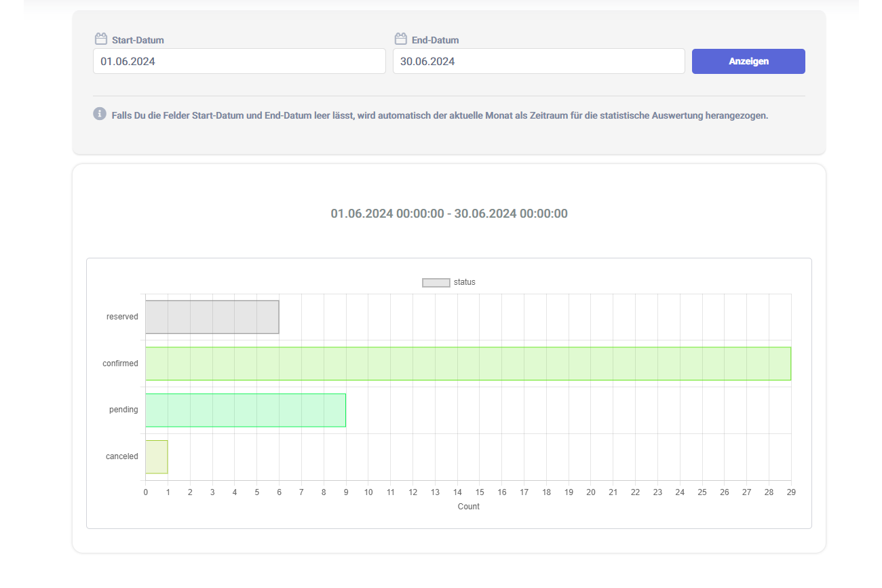
Task: Click the status legend label
Action: [465, 282]
